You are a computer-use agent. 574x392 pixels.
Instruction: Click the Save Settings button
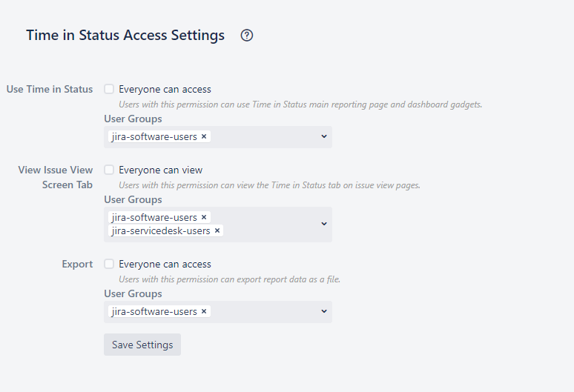[x=142, y=345]
